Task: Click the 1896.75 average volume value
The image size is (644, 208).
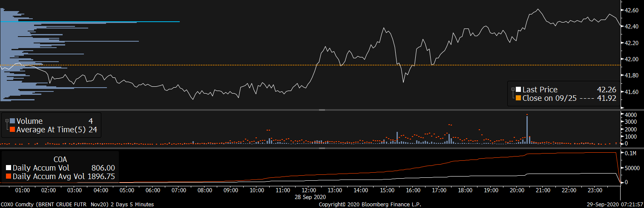Action: 101,176
